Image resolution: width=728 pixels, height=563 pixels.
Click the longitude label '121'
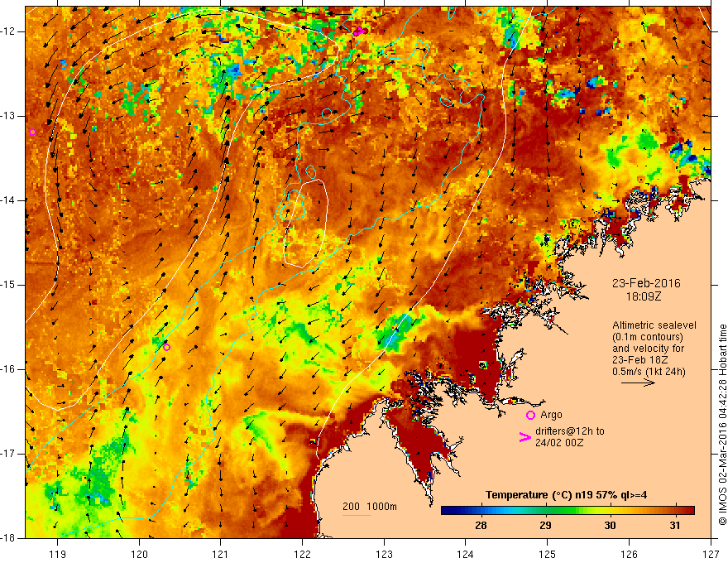click(x=221, y=554)
